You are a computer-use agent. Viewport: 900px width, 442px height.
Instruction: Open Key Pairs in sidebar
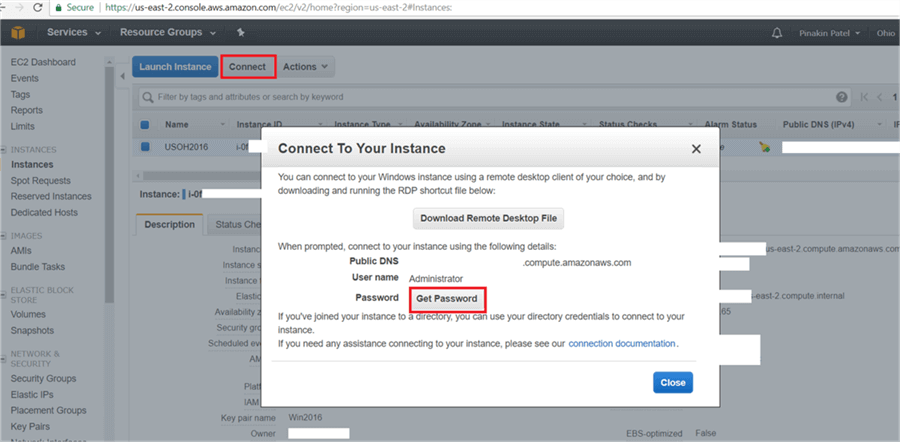pos(30,427)
